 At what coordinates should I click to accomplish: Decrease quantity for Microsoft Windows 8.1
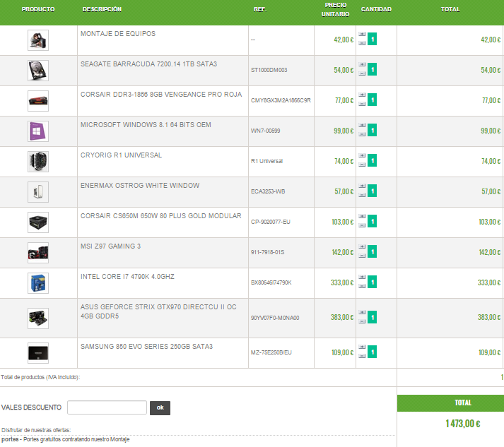362,134
